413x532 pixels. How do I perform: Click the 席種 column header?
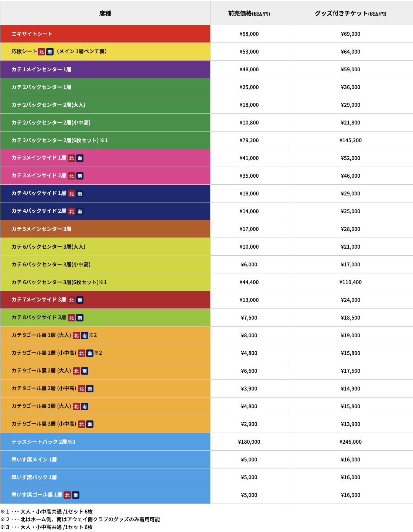coord(105,13)
